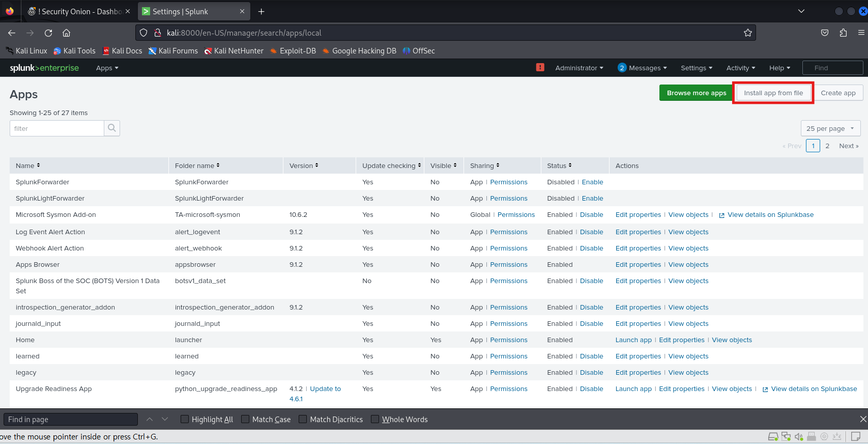
Task: Click the Splunk Find search box
Action: pyautogui.click(x=832, y=68)
